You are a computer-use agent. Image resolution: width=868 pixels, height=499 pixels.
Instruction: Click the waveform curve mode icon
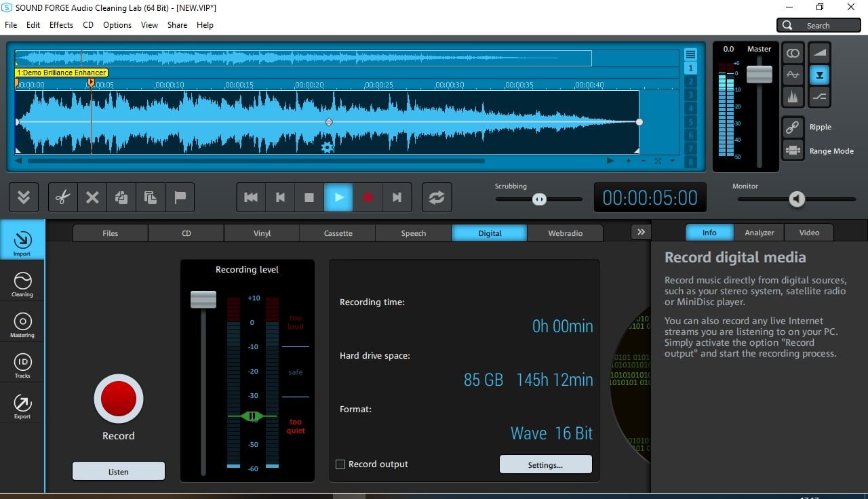tap(793, 75)
